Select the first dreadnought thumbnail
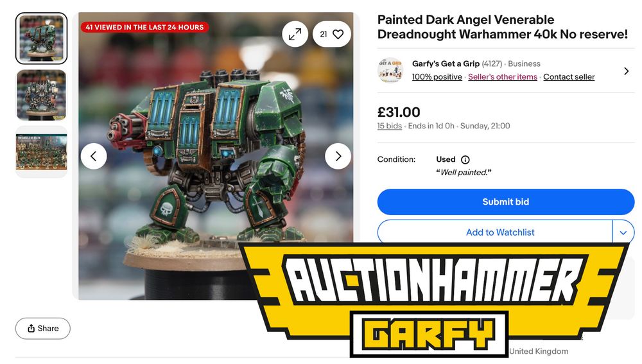 coord(41,39)
